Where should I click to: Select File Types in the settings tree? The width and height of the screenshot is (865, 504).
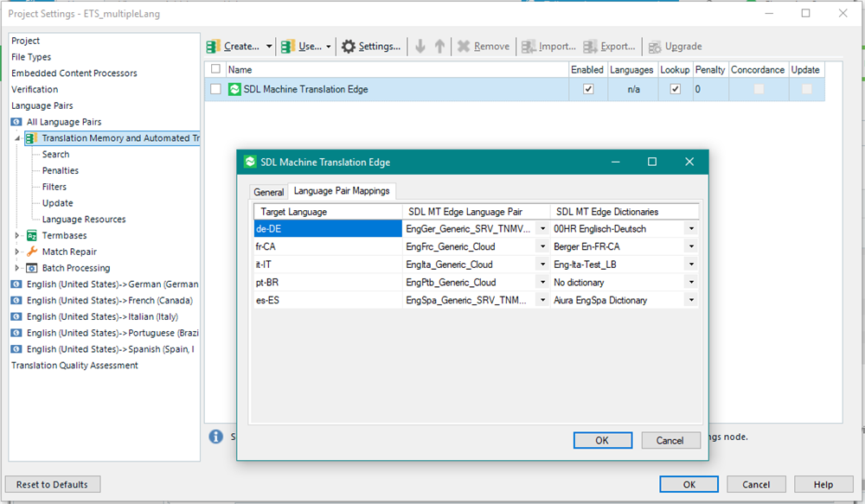[x=31, y=57]
